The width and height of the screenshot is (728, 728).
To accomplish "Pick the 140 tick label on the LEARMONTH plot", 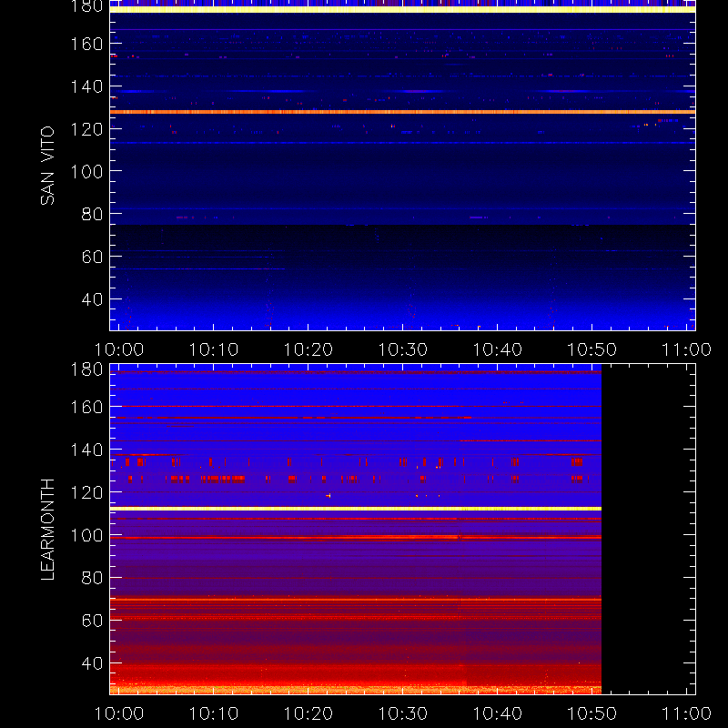I will 86,450.
